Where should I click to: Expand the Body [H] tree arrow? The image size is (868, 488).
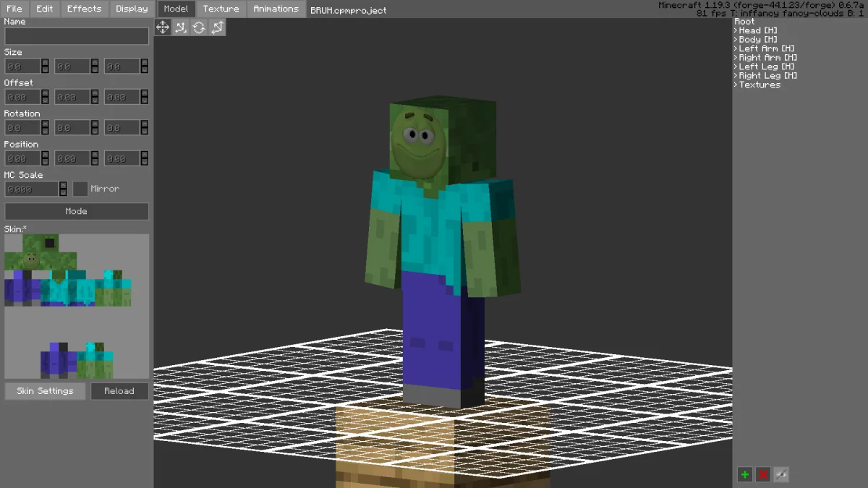(736, 40)
